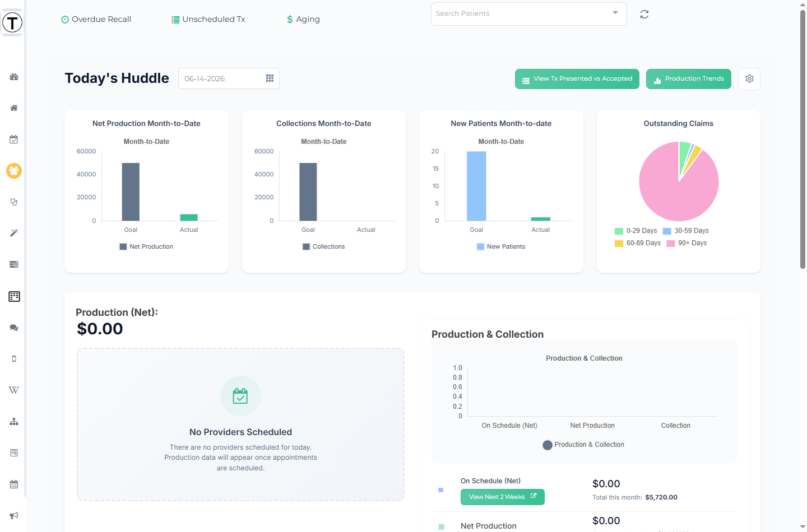Click the refresh icon beside patient search
This screenshot has height=532, width=807.
(x=644, y=15)
